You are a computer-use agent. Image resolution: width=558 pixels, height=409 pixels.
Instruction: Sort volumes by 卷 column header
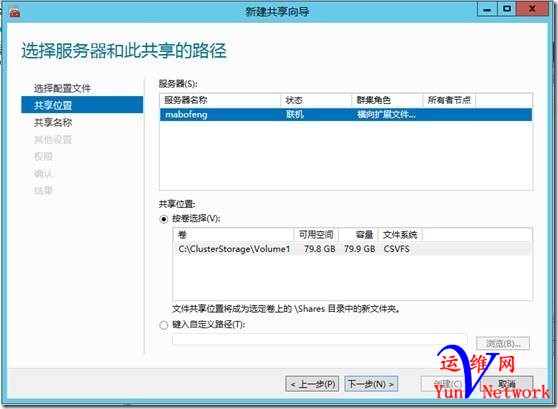(233, 235)
